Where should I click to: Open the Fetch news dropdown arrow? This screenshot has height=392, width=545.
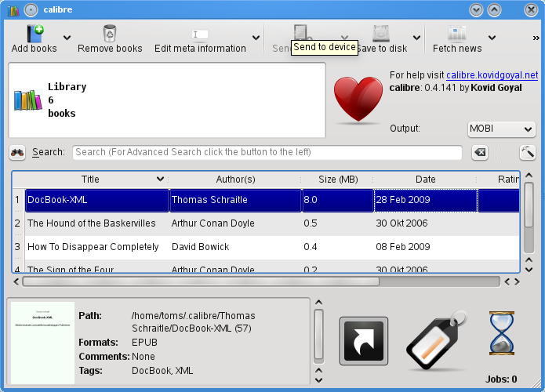492,38
